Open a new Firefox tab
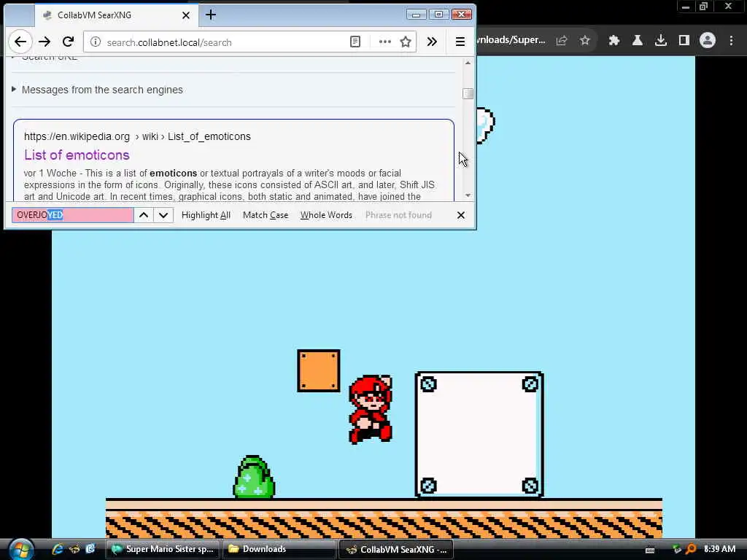Screen dimensions: 747x560 (211, 15)
